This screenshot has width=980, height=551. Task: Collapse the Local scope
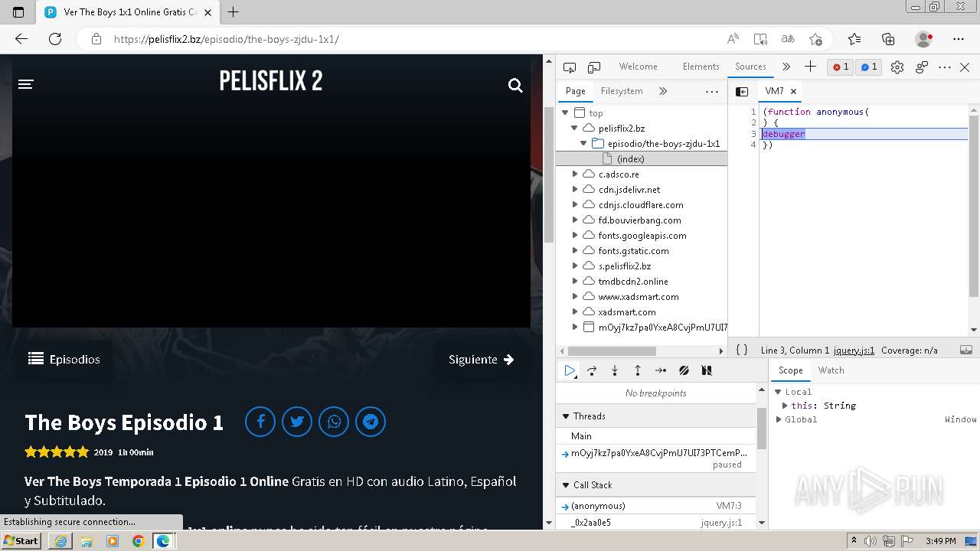pos(778,391)
